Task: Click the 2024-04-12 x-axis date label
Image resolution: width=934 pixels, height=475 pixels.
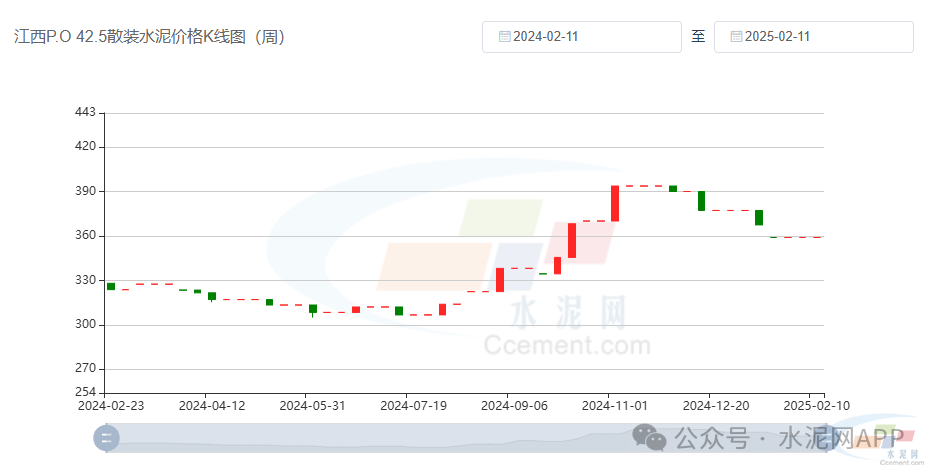Action: [x=212, y=406]
